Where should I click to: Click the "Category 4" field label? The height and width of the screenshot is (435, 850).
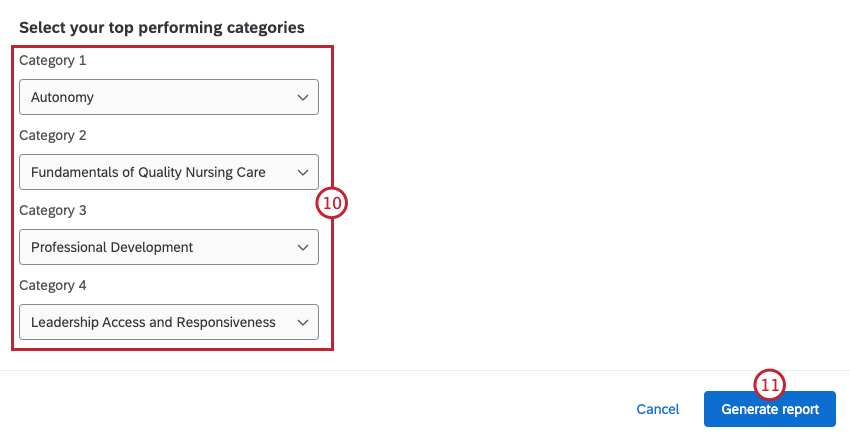click(53, 285)
